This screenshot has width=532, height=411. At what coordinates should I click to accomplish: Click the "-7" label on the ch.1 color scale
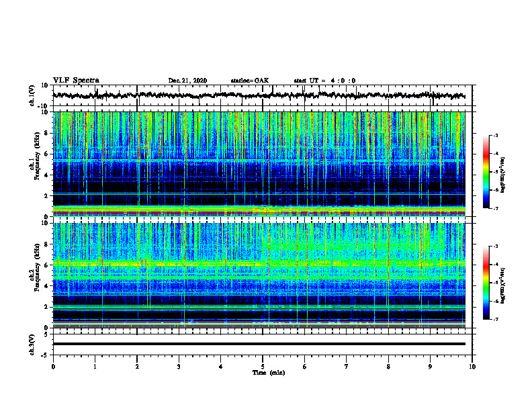[495, 208]
